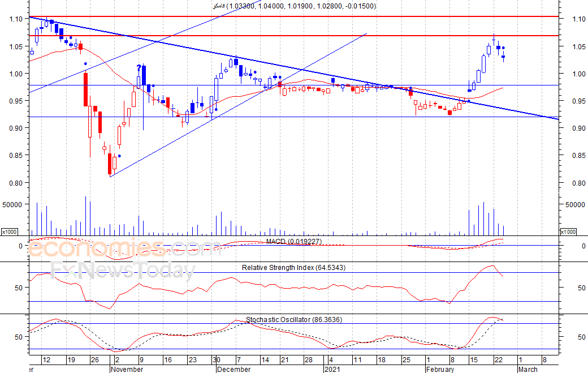This screenshot has width=588, height=373.
Task: Click the date label 11 on time axis
Action: pos(358,360)
